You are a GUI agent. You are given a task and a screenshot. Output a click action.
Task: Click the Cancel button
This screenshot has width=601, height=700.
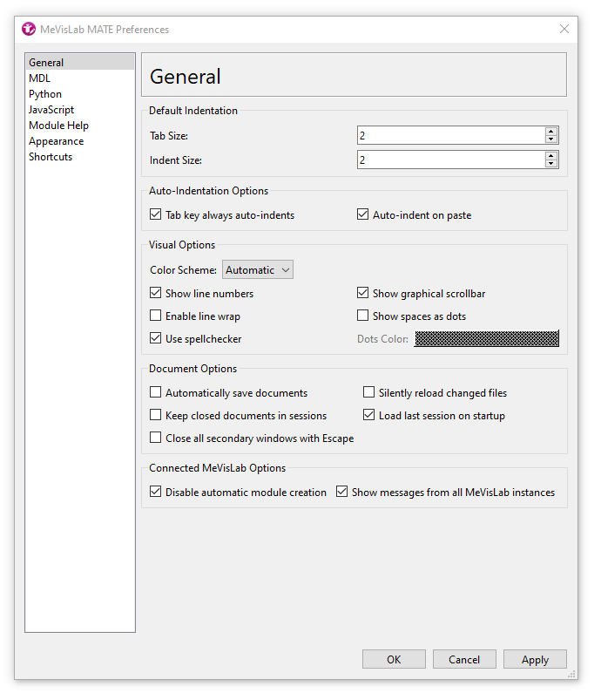464,660
